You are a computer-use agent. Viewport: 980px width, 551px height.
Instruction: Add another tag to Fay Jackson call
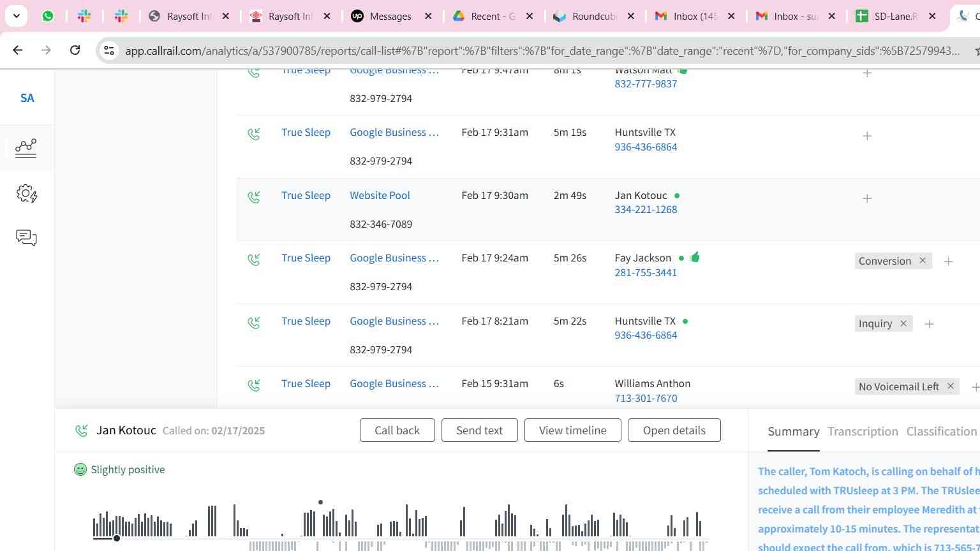[x=948, y=261]
